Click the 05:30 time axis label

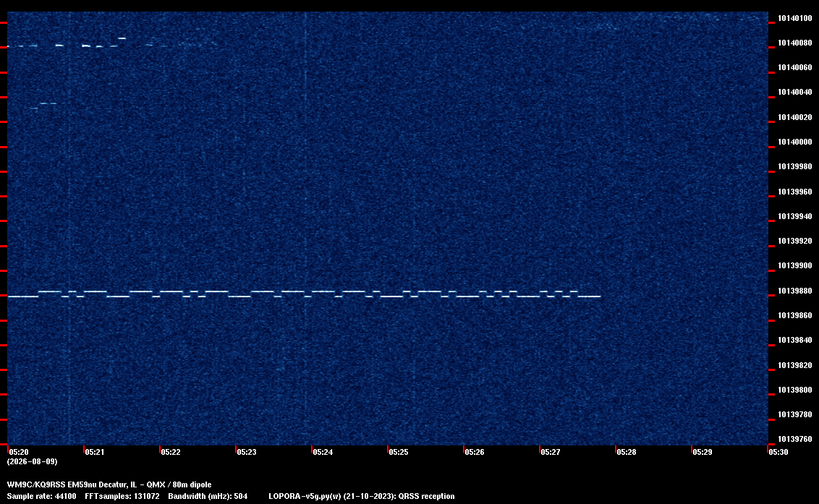778,452
